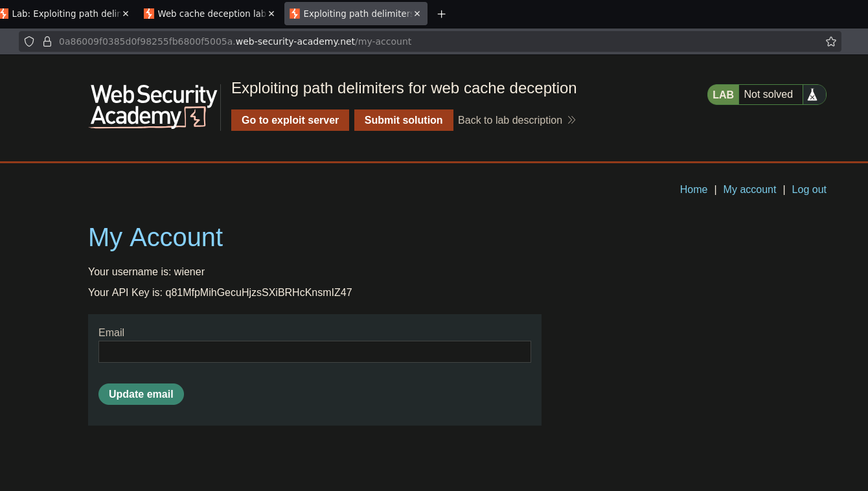
Task: Click the lab flask status icon
Action: [x=812, y=95]
